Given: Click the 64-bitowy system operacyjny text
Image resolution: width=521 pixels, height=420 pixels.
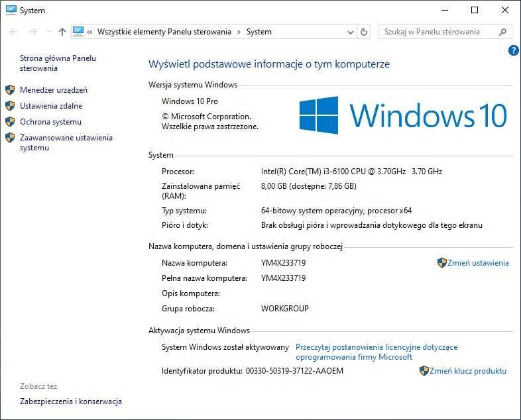Looking at the screenshot, I should pyautogui.click(x=336, y=211).
